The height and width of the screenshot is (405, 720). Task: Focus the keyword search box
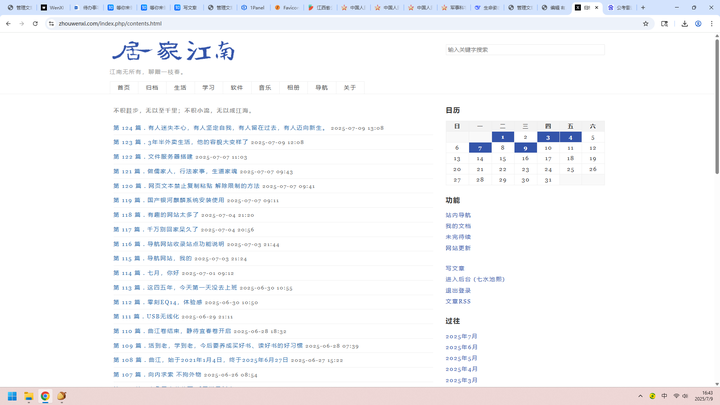(525, 50)
